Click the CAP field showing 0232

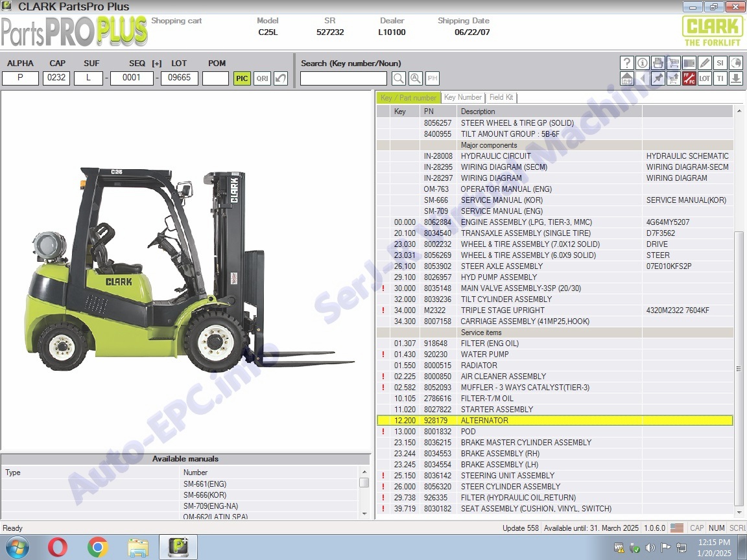[x=56, y=78]
